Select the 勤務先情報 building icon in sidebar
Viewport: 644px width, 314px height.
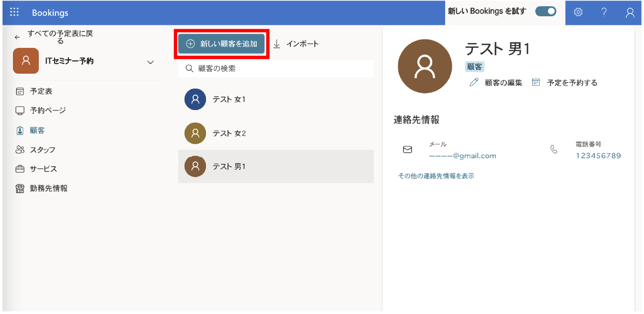coord(20,188)
